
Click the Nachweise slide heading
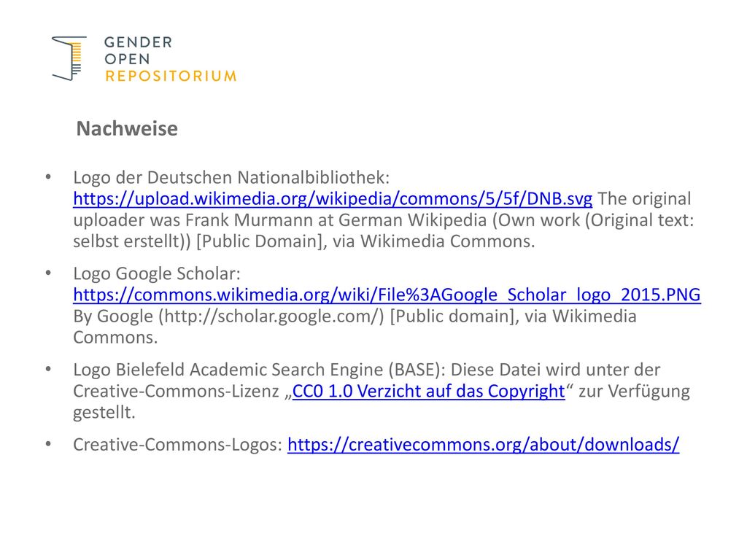tap(127, 128)
